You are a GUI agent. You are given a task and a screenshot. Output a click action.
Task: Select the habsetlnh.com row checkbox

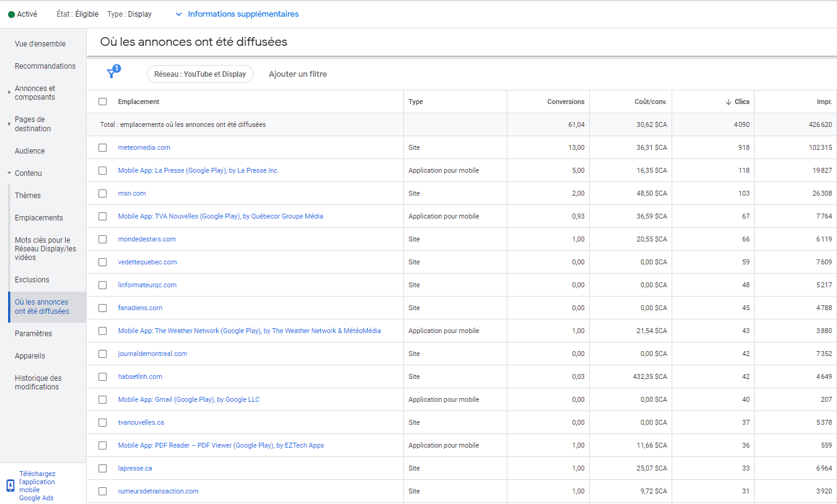[103, 376]
